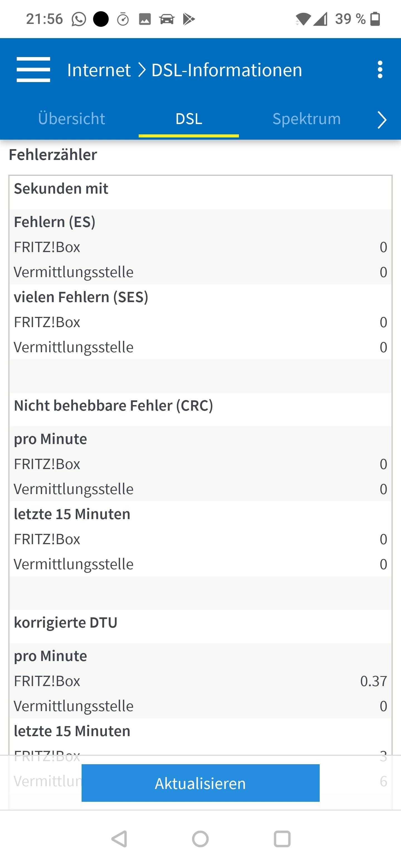Open Android recent apps overview
The image size is (401, 868).
(282, 839)
